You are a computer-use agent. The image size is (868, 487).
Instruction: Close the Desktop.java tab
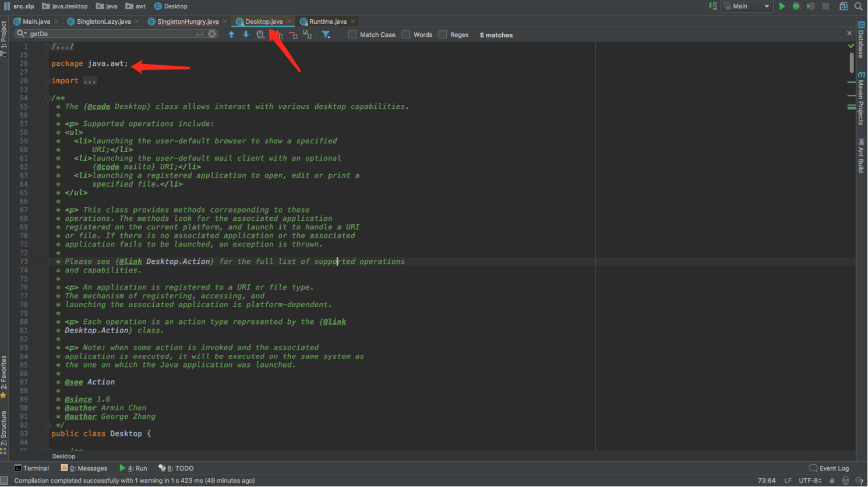click(x=288, y=22)
